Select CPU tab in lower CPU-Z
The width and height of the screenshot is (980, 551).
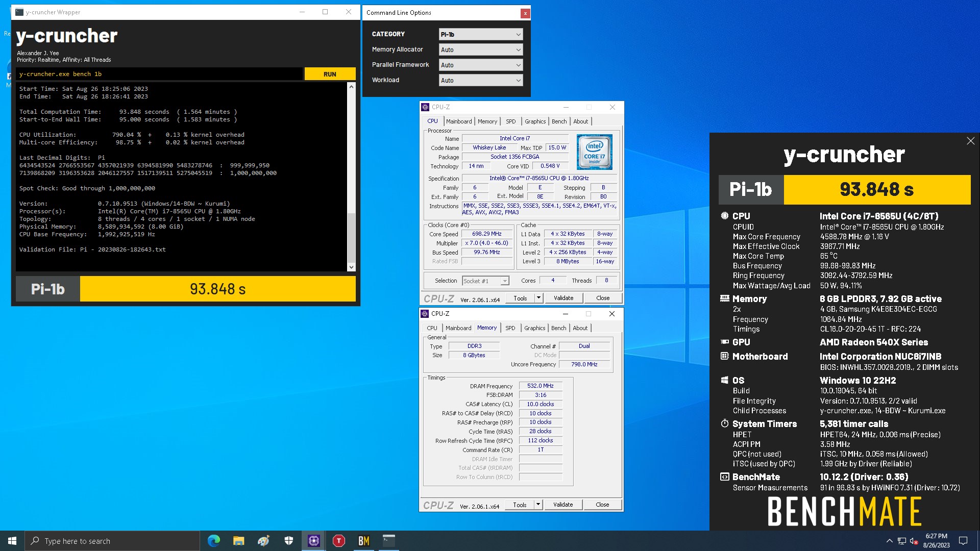click(432, 328)
